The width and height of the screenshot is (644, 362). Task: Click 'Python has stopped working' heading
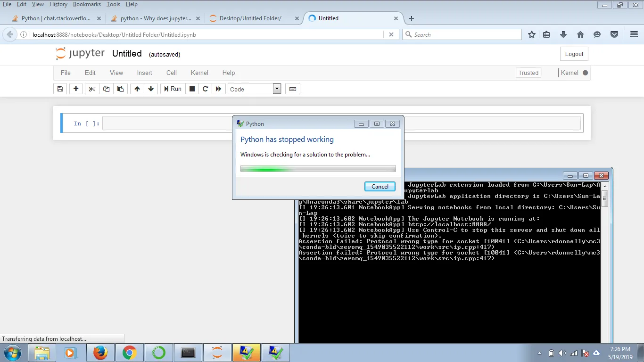287,140
